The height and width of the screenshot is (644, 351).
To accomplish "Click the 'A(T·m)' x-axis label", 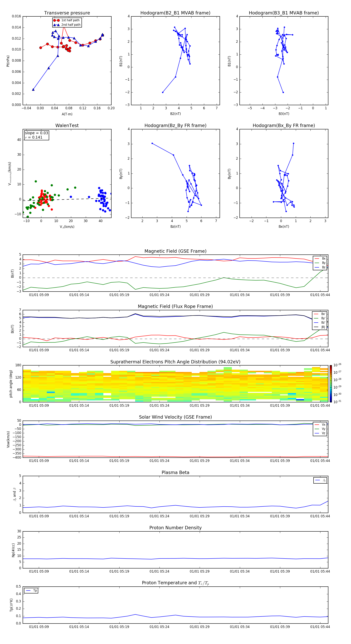I will pyautogui.click(x=67, y=114).
